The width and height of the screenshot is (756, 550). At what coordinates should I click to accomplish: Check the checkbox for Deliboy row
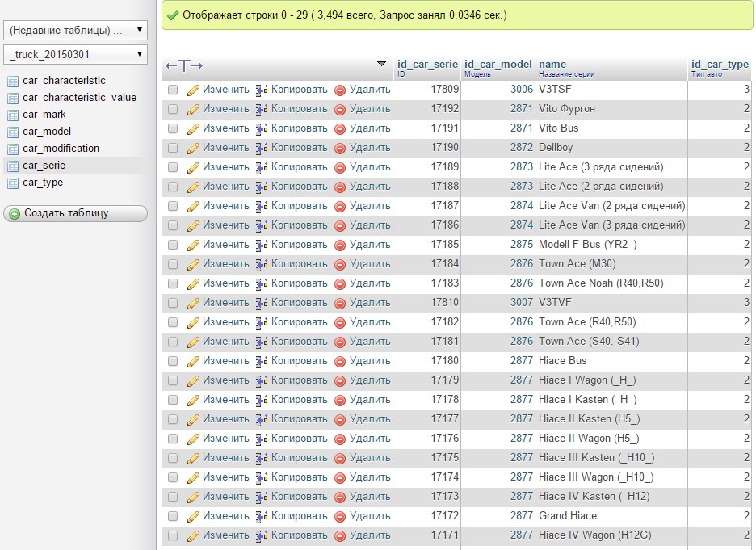pos(173,148)
